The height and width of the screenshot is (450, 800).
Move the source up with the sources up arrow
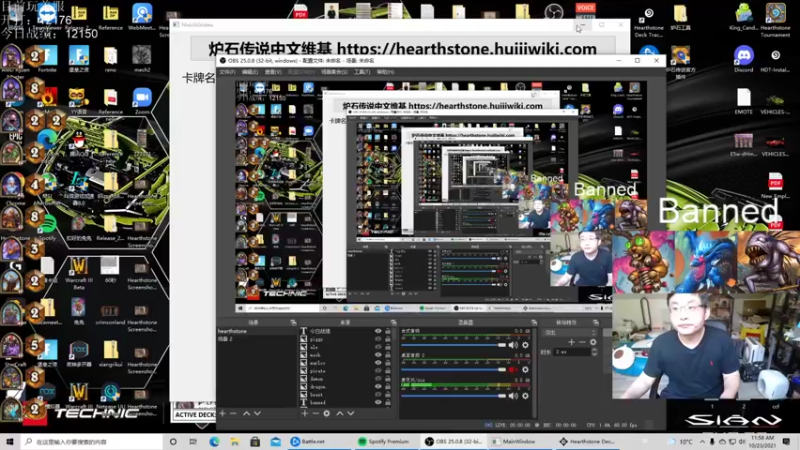point(340,413)
